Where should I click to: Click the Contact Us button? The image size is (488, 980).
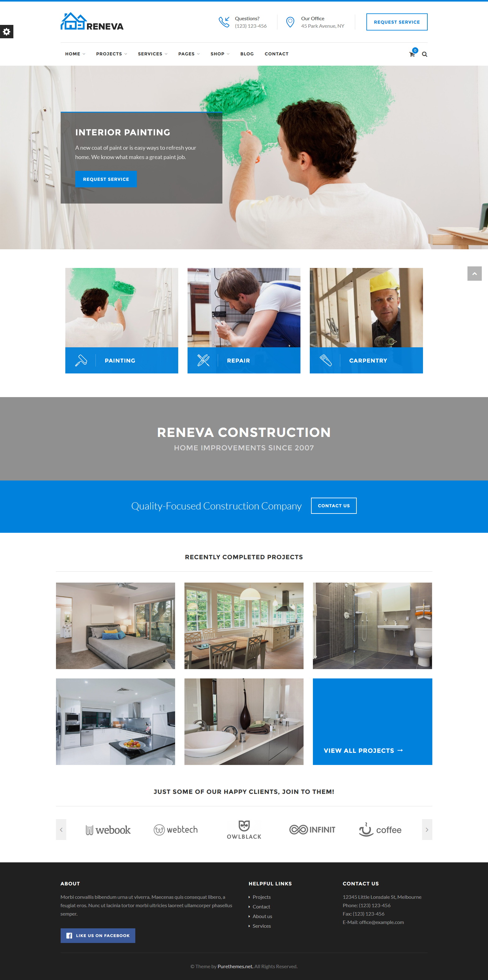[x=334, y=506]
